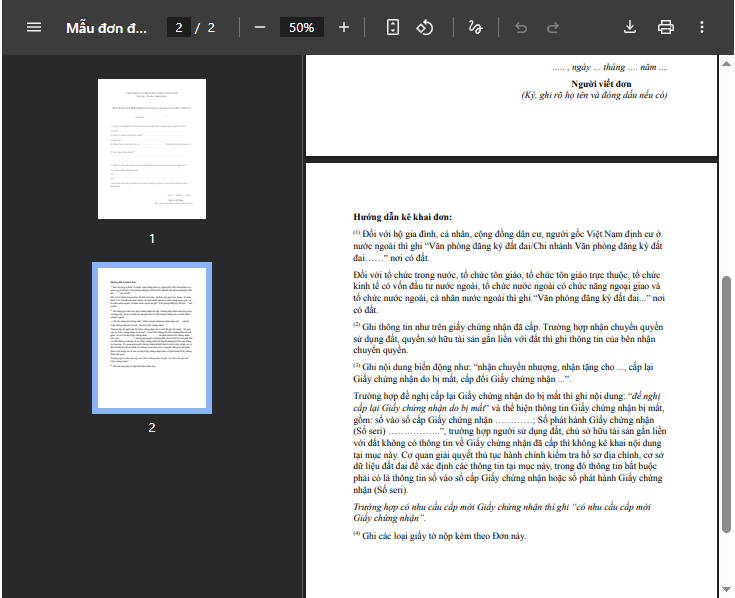Click the zoom in plus icon
This screenshot has height=598, width=735.
[344, 27]
